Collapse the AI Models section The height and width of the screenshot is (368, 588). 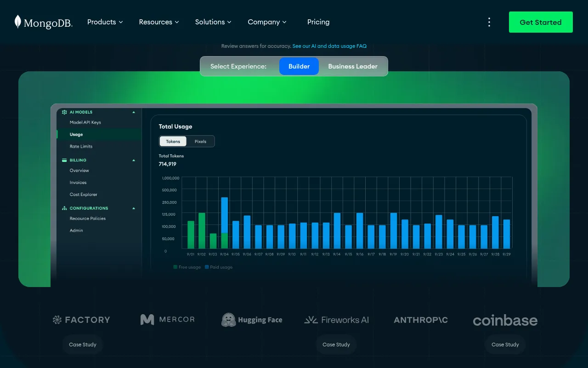[134, 112]
